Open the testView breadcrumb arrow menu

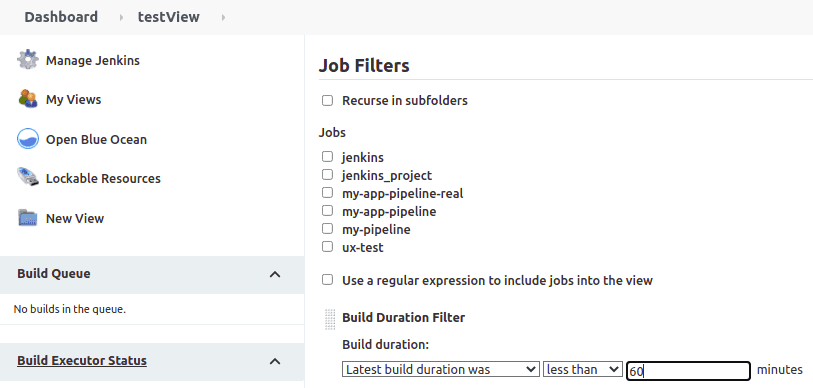[x=223, y=18]
